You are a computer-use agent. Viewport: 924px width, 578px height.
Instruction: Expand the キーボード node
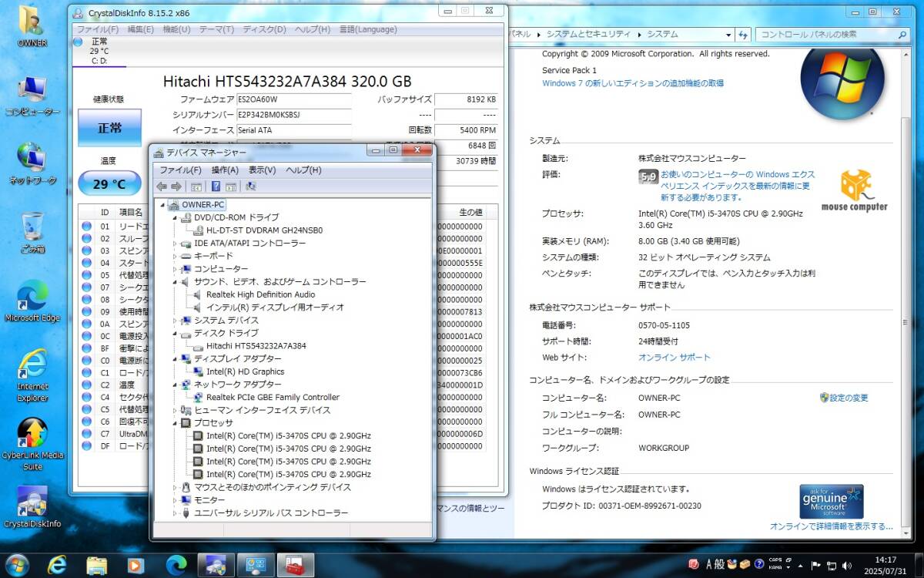(x=175, y=256)
